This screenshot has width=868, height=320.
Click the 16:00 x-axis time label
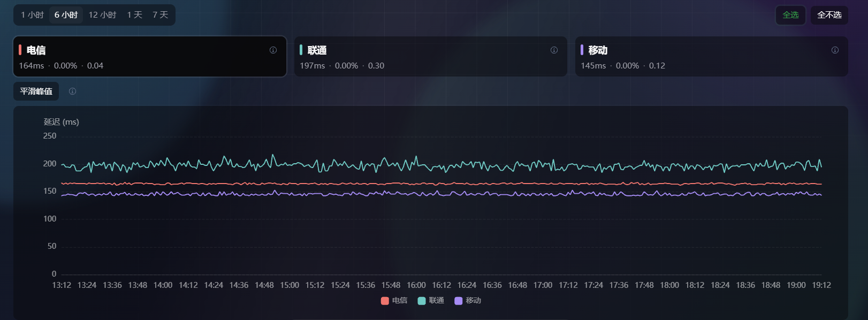(416, 285)
